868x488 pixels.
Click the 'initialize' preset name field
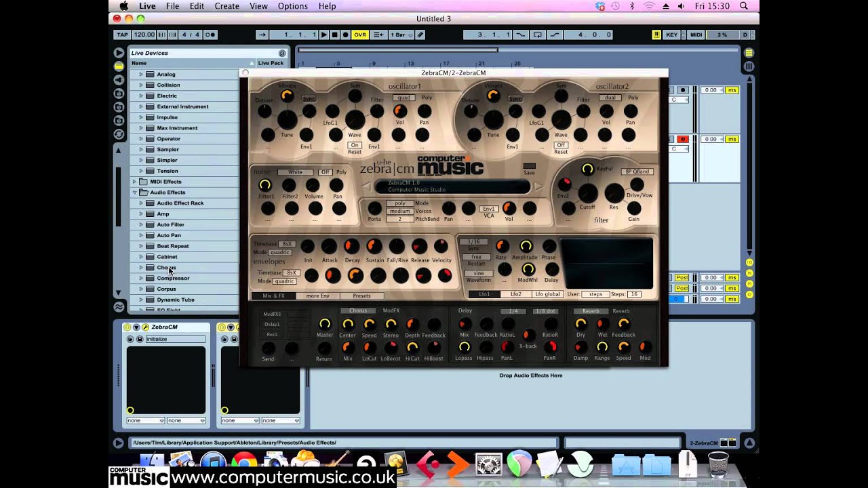[x=175, y=339]
